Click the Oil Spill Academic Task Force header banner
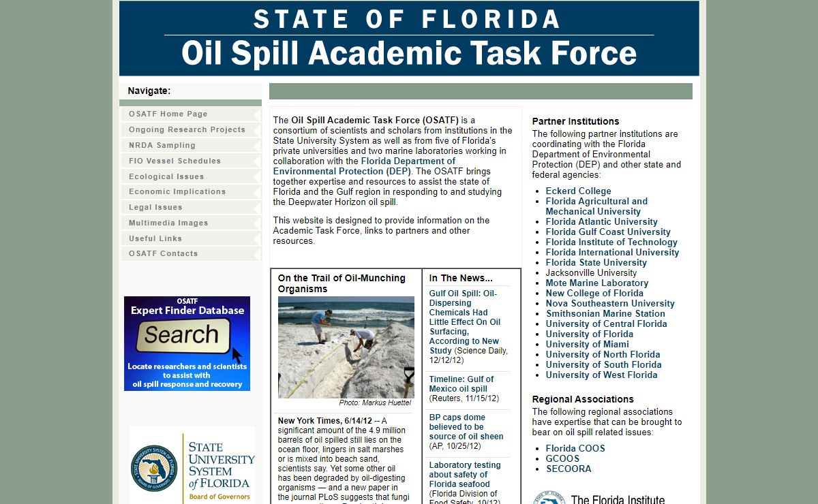Image resolution: width=818 pixels, height=504 pixels. [409, 38]
